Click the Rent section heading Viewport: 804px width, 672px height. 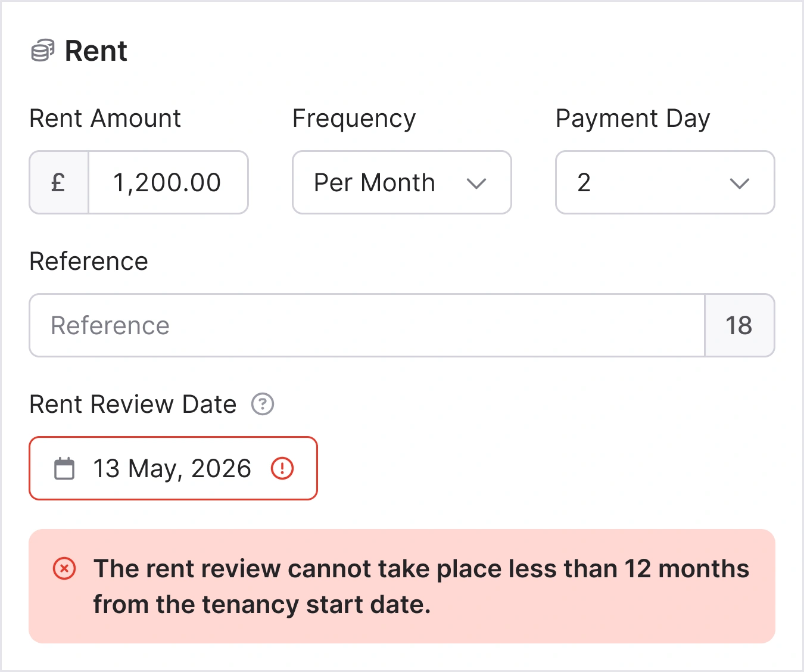click(97, 51)
